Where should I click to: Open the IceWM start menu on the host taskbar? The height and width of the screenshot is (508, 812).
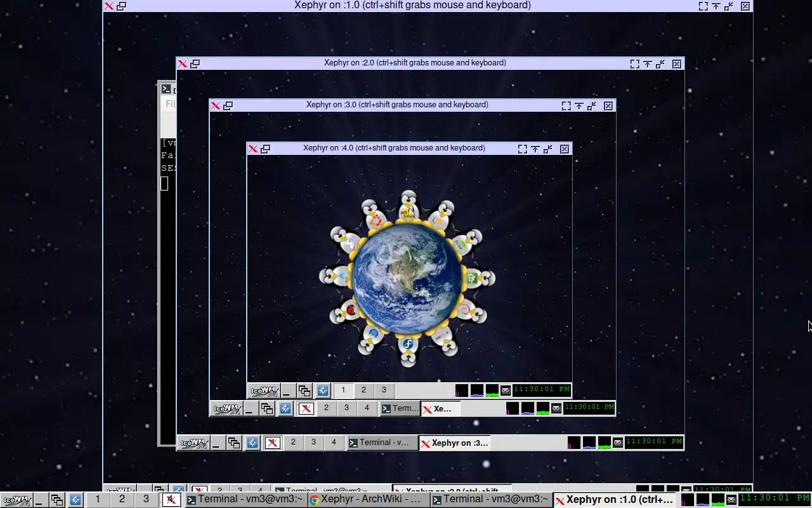pyautogui.click(x=16, y=500)
